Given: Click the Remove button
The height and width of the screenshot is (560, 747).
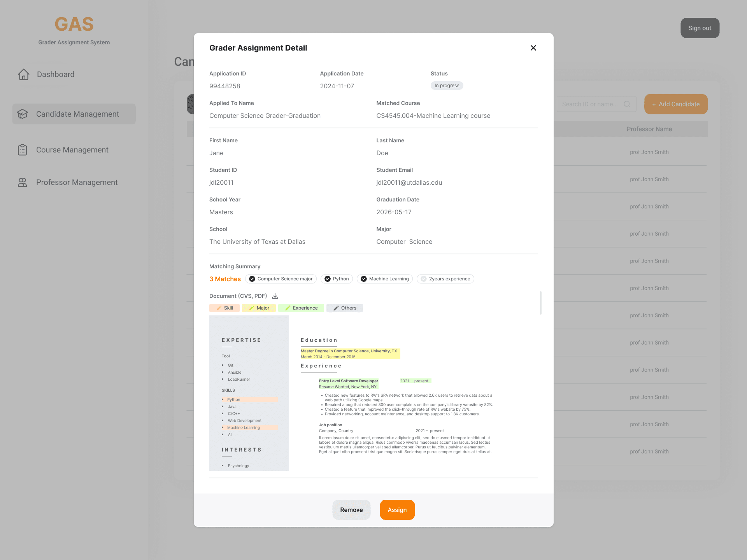Looking at the screenshot, I should [x=351, y=509].
